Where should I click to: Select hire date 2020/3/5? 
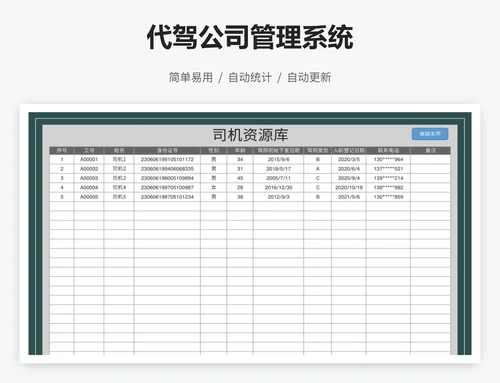point(349,160)
